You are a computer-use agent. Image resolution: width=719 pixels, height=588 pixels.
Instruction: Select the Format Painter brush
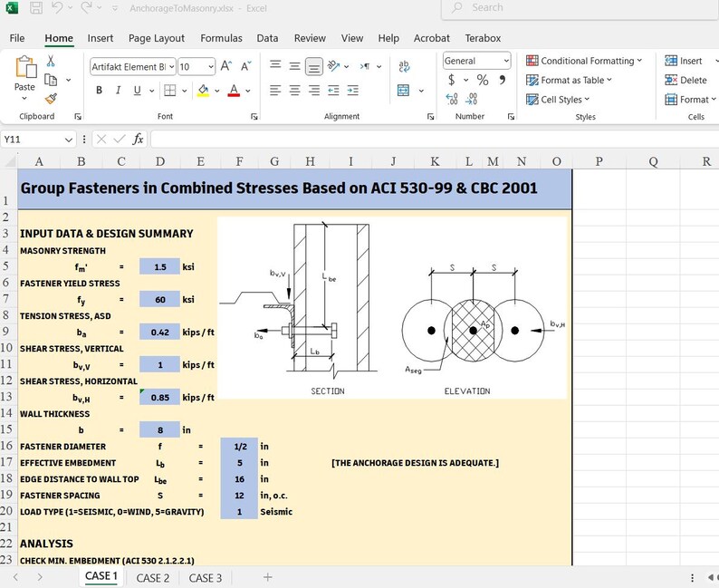tap(51, 98)
